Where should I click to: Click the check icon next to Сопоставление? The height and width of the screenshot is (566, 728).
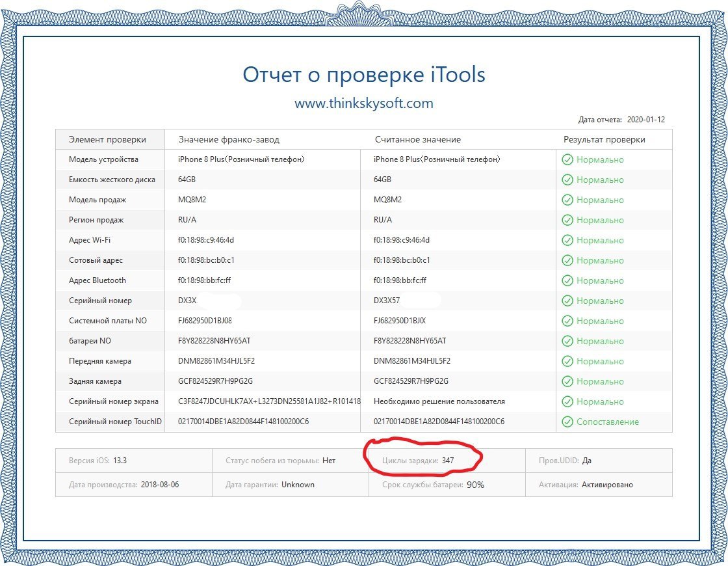[x=567, y=422]
